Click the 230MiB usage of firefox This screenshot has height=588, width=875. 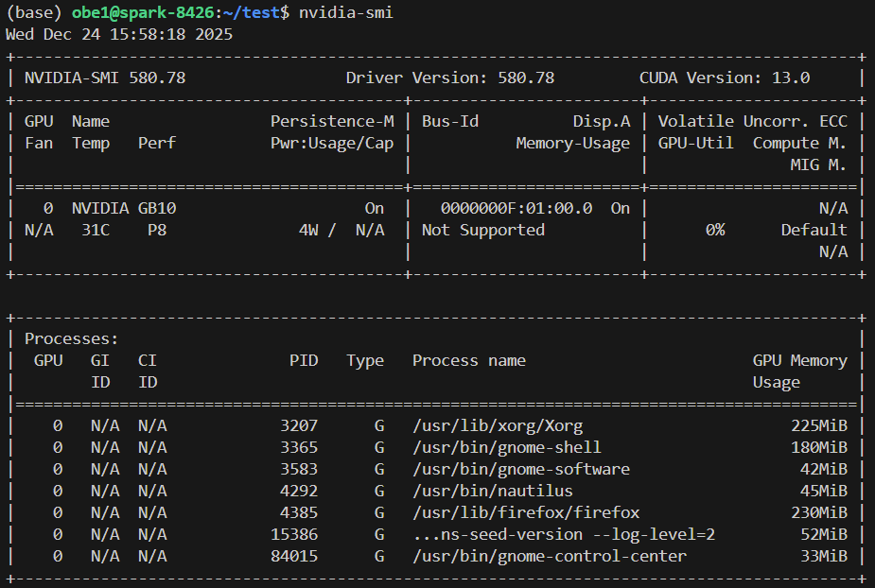coord(819,512)
